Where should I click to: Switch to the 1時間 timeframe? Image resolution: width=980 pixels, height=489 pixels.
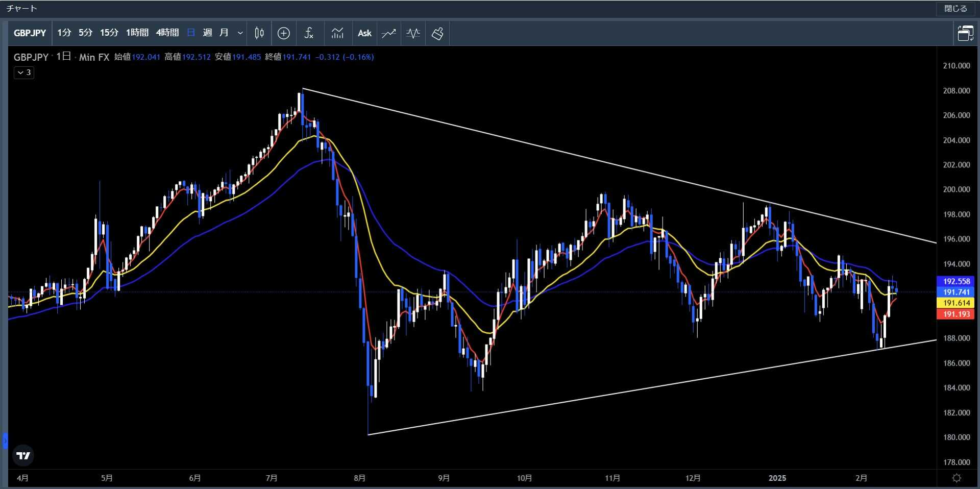coord(137,33)
